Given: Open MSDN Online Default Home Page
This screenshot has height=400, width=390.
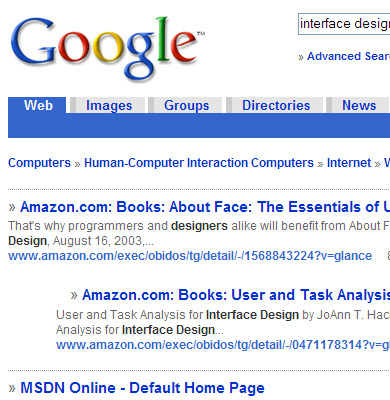Looking at the screenshot, I should 142,388.
